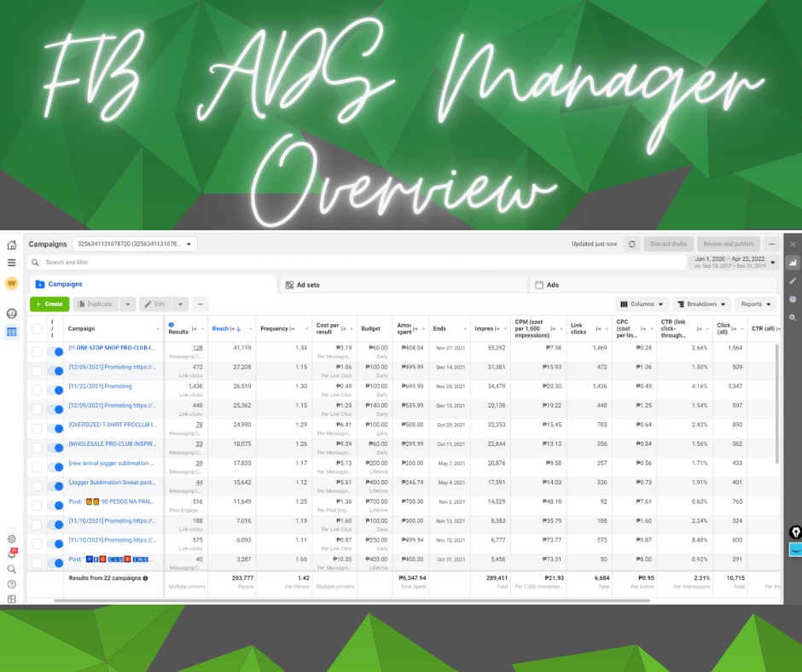Open the date range Jan 1, 2020 – Apr 22, 2022 dropdown
The image size is (802, 672).
[x=735, y=263]
